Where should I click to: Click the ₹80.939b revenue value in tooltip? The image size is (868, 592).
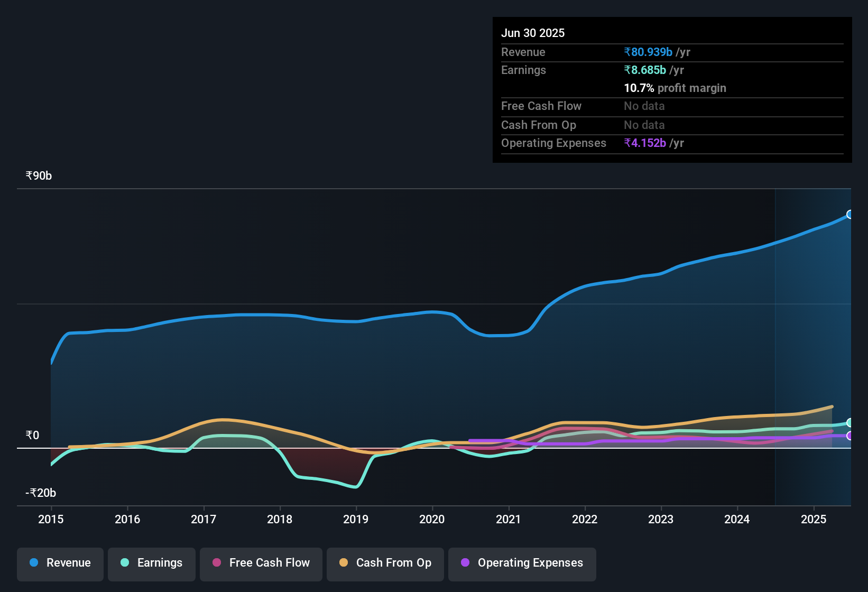click(x=648, y=52)
